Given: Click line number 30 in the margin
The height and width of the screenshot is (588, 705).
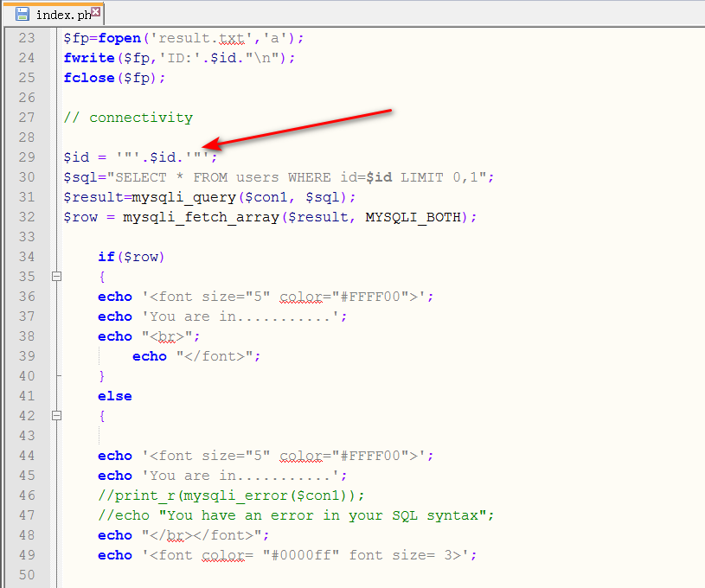Looking at the screenshot, I should pos(26,177).
